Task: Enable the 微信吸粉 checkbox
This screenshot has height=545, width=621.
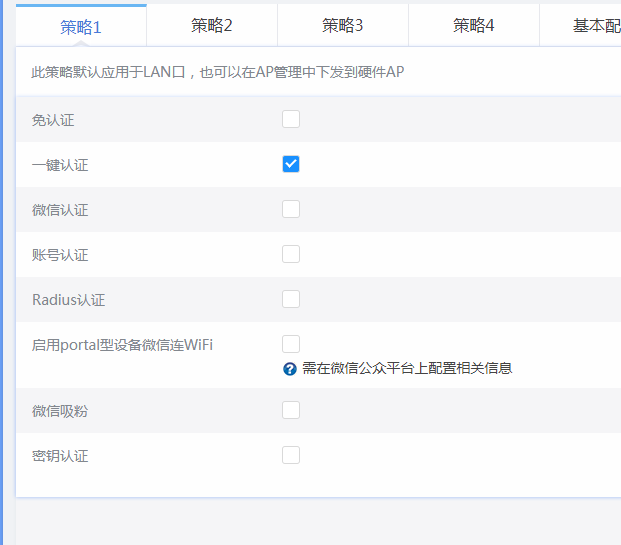Action: (291, 410)
